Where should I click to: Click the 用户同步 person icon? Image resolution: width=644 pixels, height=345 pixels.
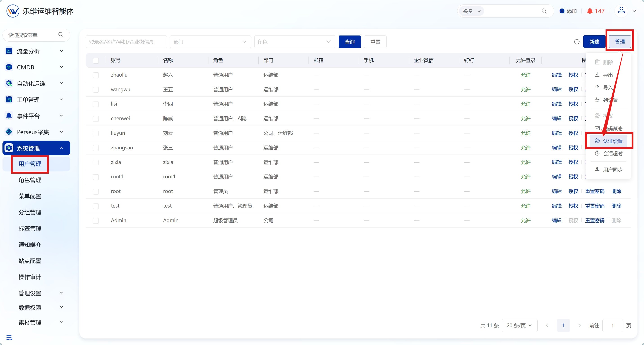[x=597, y=169]
